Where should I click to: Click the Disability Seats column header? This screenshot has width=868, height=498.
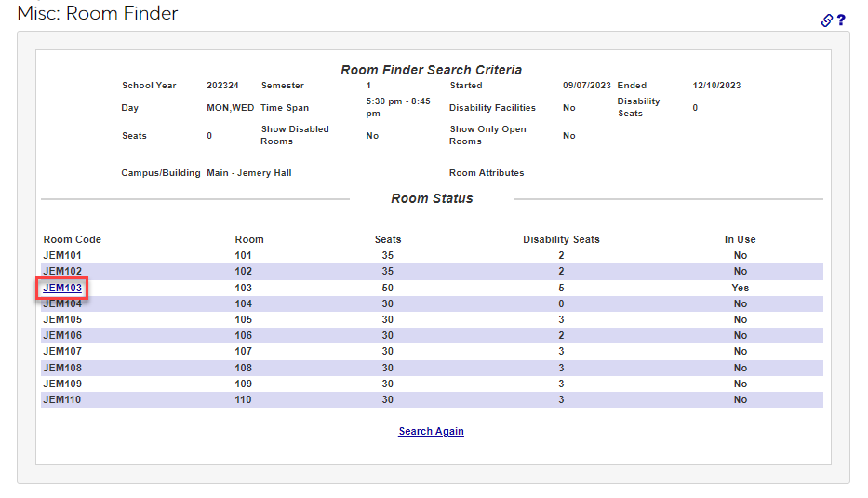pyautogui.click(x=561, y=239)
